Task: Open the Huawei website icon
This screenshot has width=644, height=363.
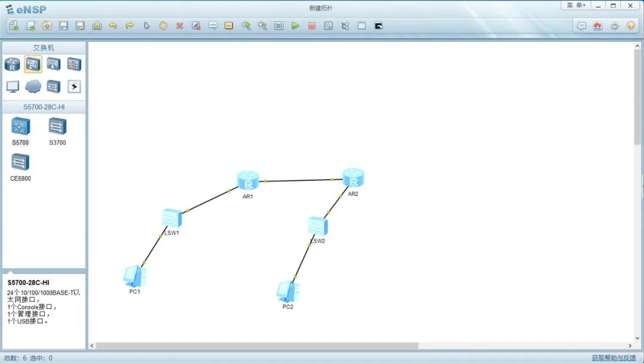Action: coord(597,26)
